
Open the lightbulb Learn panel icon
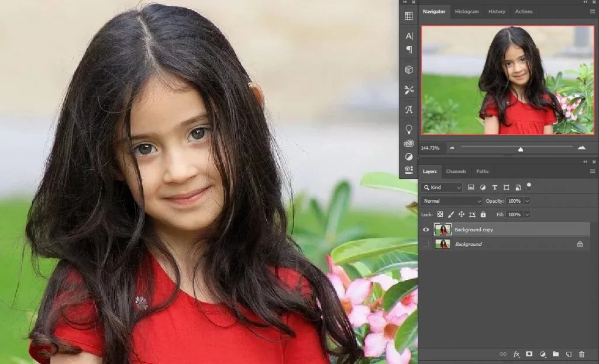click(x=409, y=129)
